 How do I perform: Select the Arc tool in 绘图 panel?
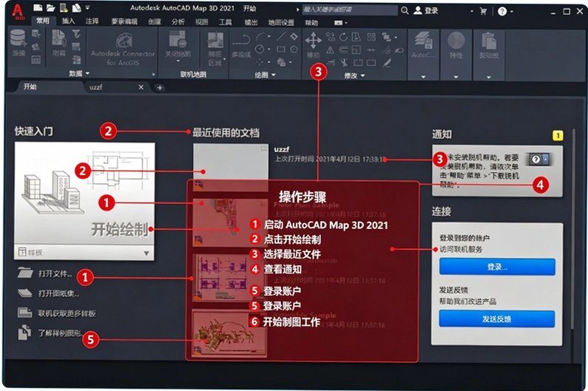point(260,37)
